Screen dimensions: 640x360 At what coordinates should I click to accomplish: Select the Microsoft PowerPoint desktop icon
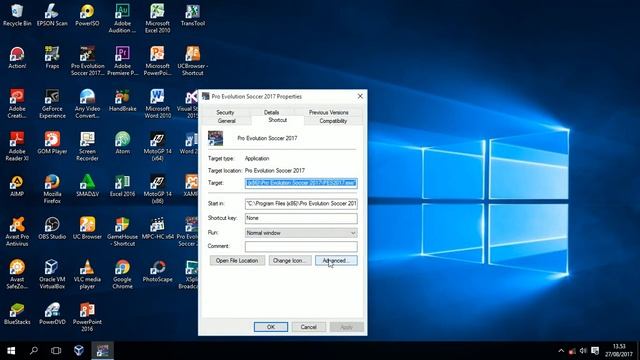point(157,61)
